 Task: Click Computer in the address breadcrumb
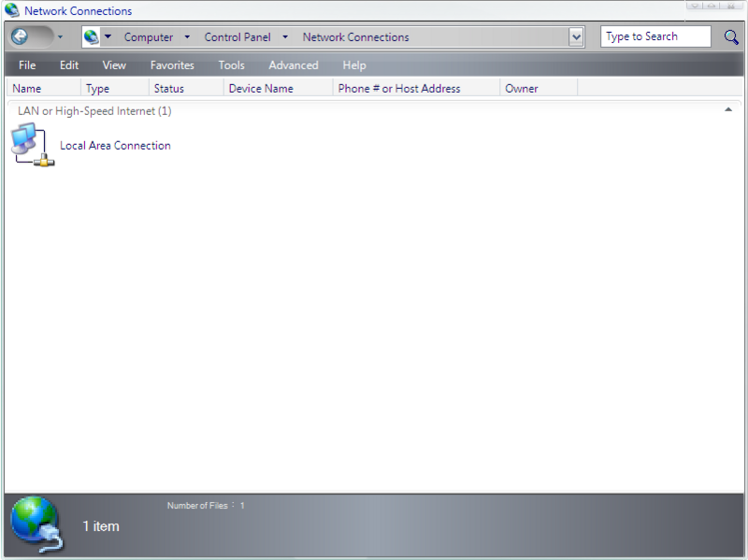[149, 37]
